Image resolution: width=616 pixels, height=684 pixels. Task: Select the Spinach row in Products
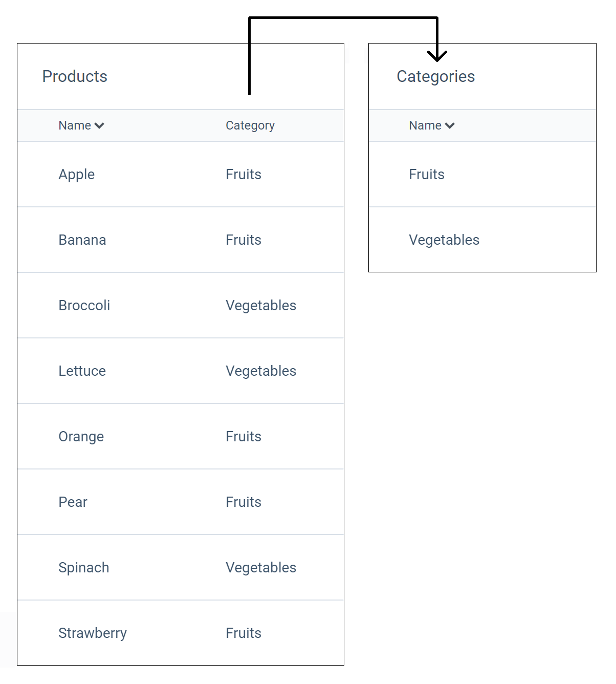[x=83, y=567]
